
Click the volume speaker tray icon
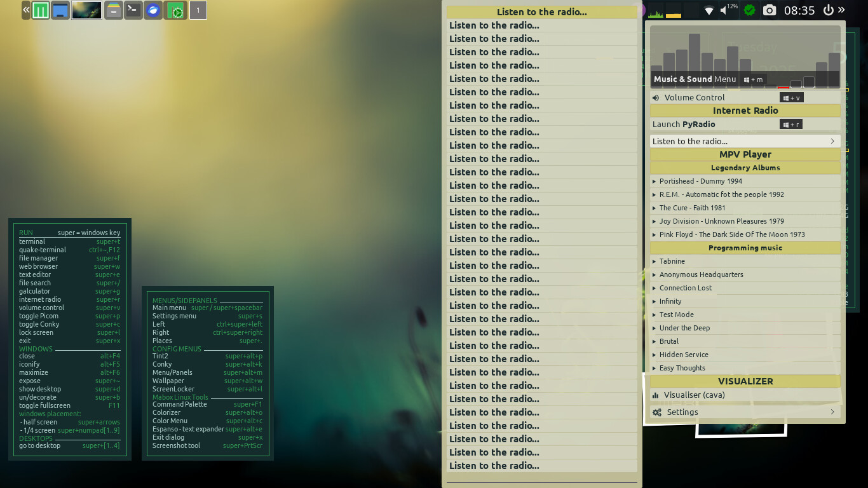coord(724,10)
